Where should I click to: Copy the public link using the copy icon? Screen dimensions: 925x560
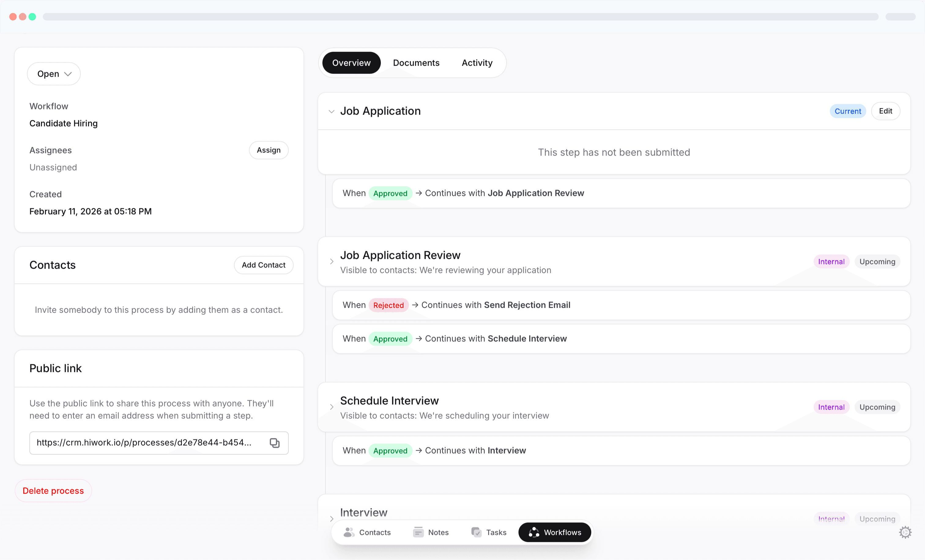click(274, 443)
